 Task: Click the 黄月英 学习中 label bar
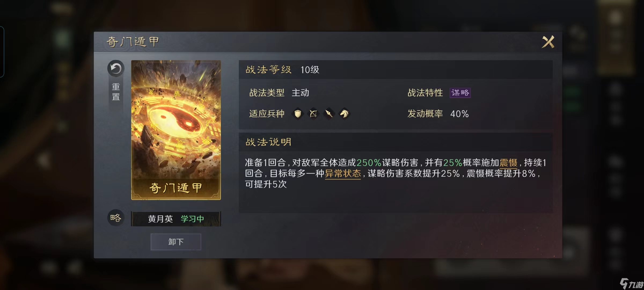click(x=176, y=219)
